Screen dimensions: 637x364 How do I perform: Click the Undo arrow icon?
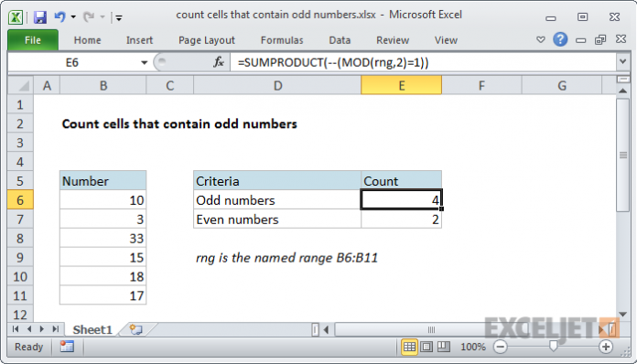59,16
